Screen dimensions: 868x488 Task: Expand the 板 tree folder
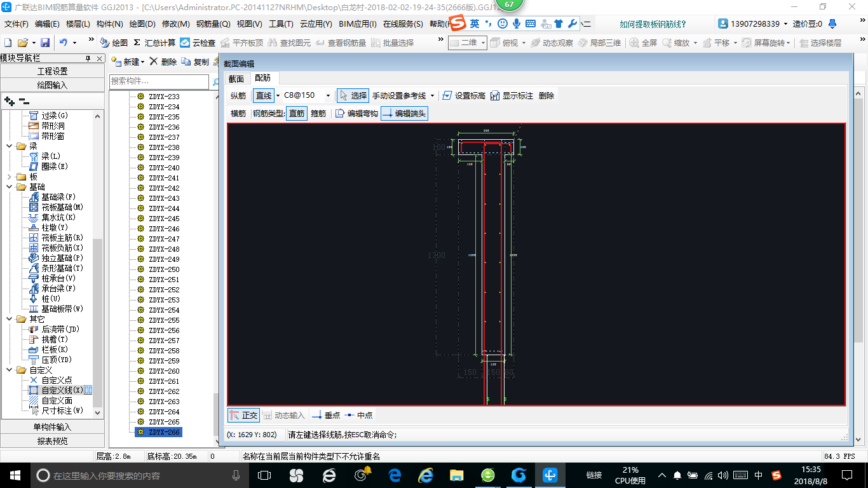coord(9,177)
